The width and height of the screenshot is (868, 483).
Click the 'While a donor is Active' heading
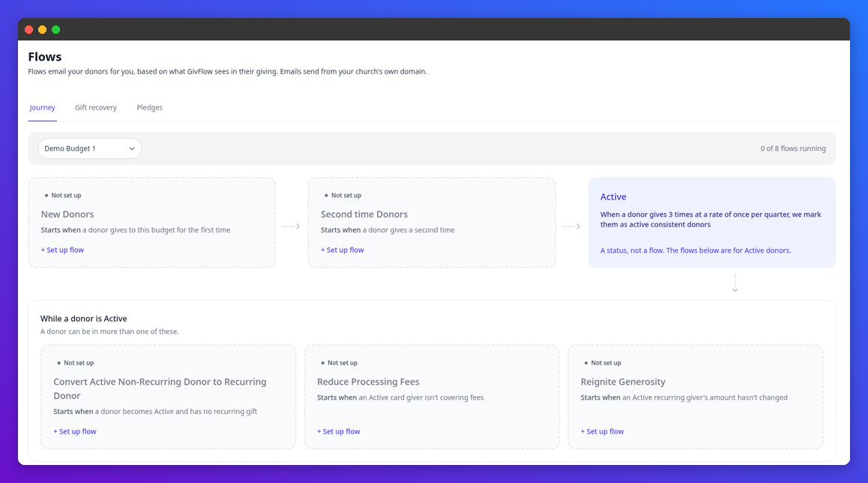pos(84,319)
